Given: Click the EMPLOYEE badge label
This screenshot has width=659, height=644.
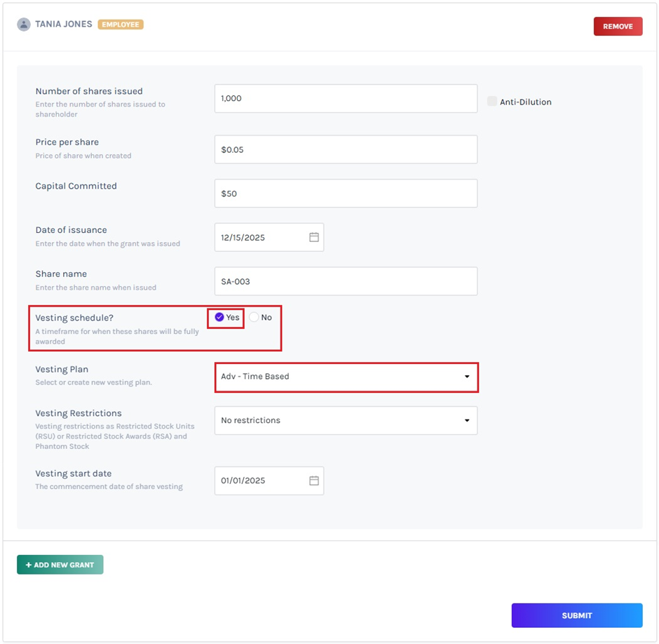Looking at the screenshot, I should pos(121,25).
